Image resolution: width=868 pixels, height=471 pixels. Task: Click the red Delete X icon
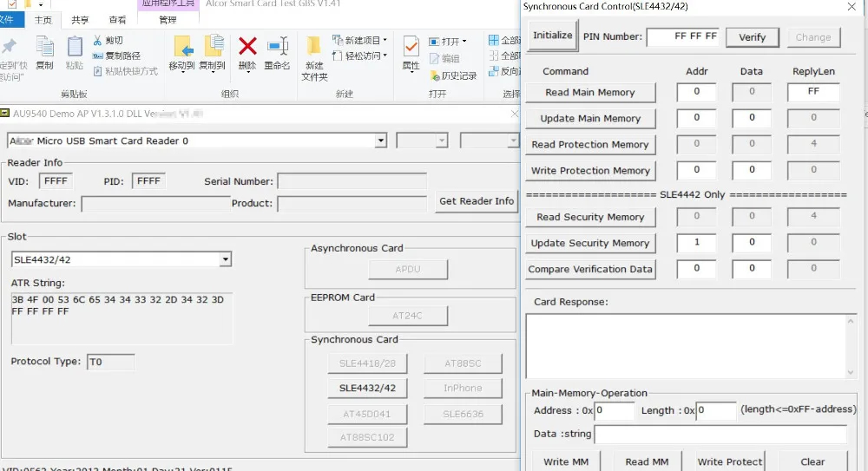click(x=247, y=46)
